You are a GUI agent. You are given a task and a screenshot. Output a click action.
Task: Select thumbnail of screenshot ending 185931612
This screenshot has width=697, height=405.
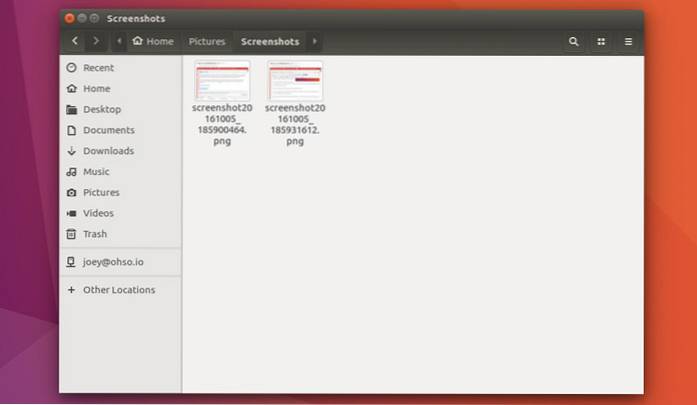295,80
